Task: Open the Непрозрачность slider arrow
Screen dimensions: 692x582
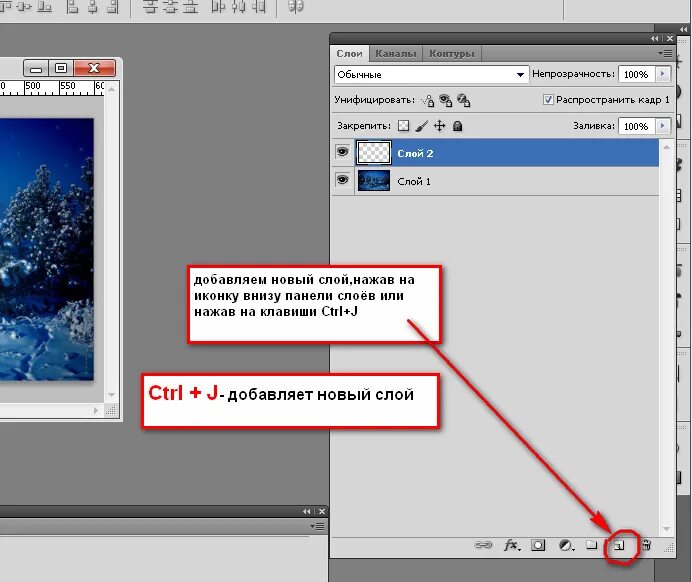Action: click(662, 74)
